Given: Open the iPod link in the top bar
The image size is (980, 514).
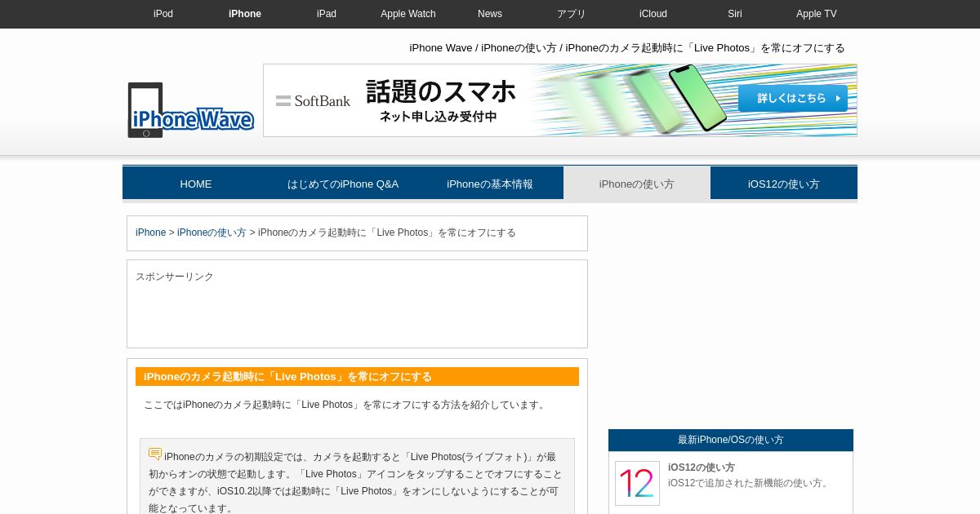Looking at the screenshot, I should 163,14.
